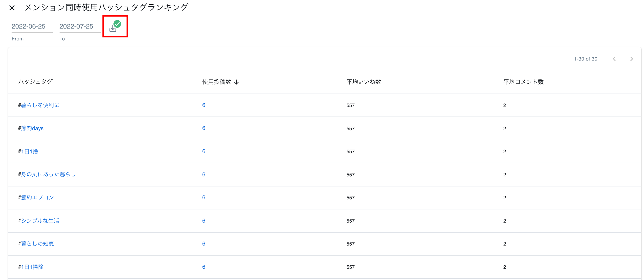Click post count 6 for #1日1掃除
Viewport: 644px width, 280px height.
203,267
